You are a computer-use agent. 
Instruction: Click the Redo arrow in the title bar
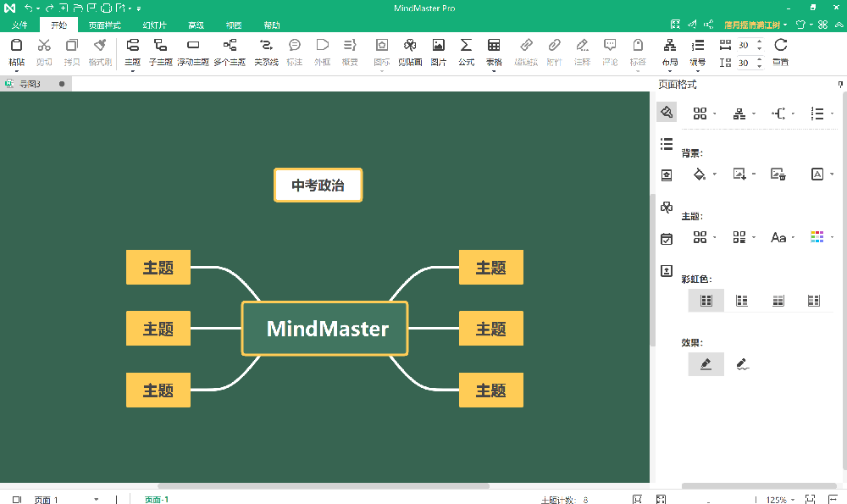point(49,8)
